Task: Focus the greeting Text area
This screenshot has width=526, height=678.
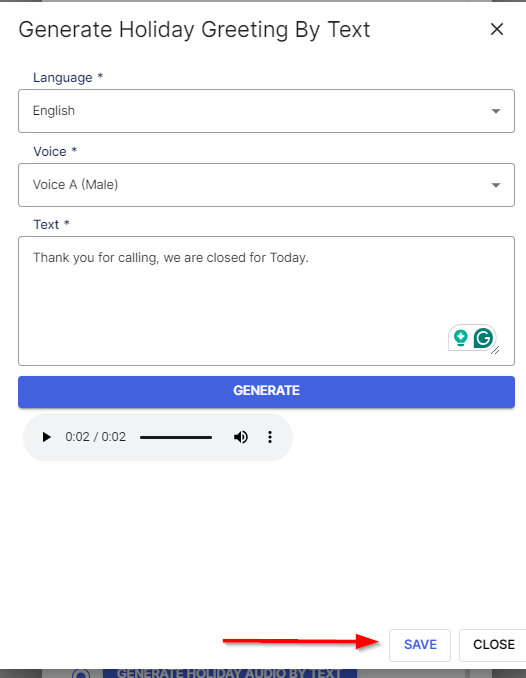Action: click(x=266, y=301)
